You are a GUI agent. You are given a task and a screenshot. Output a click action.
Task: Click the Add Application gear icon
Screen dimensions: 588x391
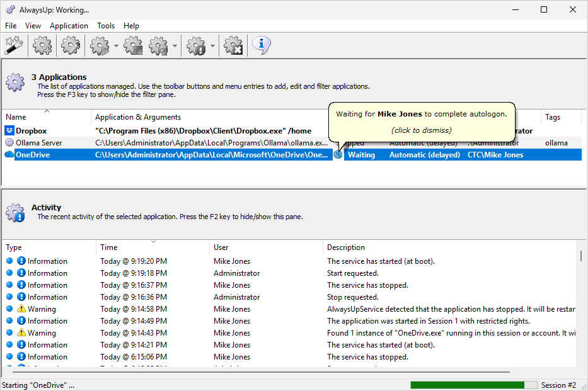[42, 46]
